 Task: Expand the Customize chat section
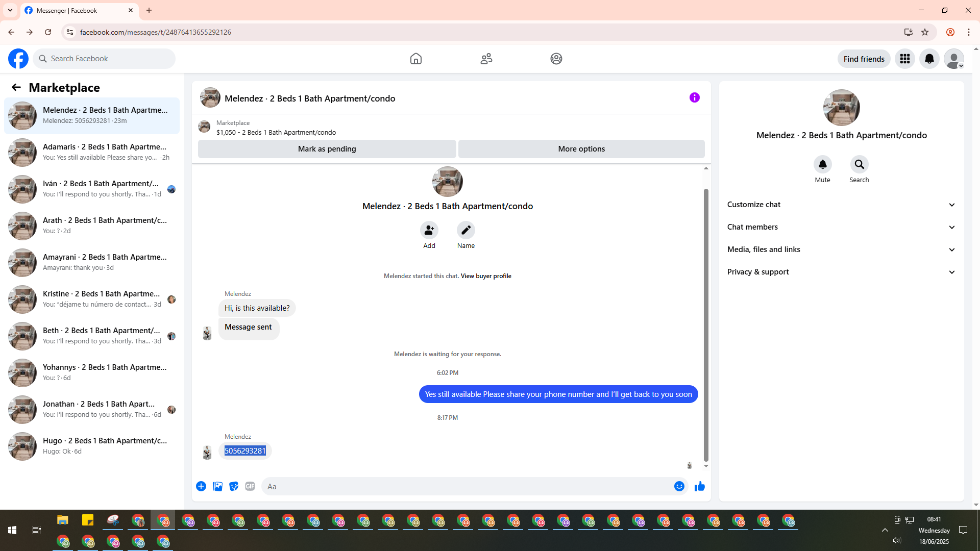pyautogui.click(x=842, y=205)
